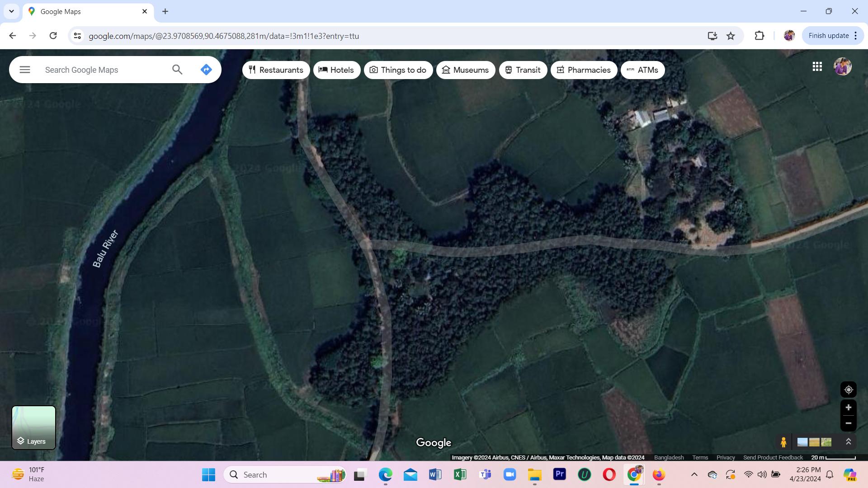Launch Microsoft Edge from taskbar

pos(385,474)
